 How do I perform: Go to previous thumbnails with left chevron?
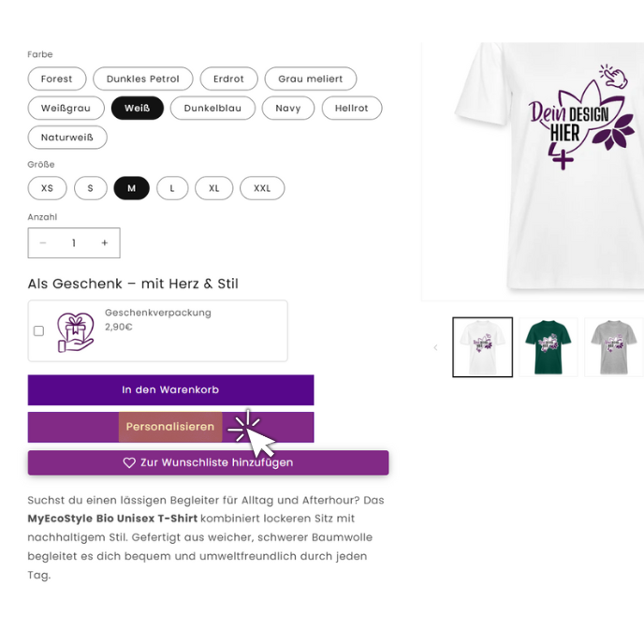pyautogui.click(x=435, y=347)
